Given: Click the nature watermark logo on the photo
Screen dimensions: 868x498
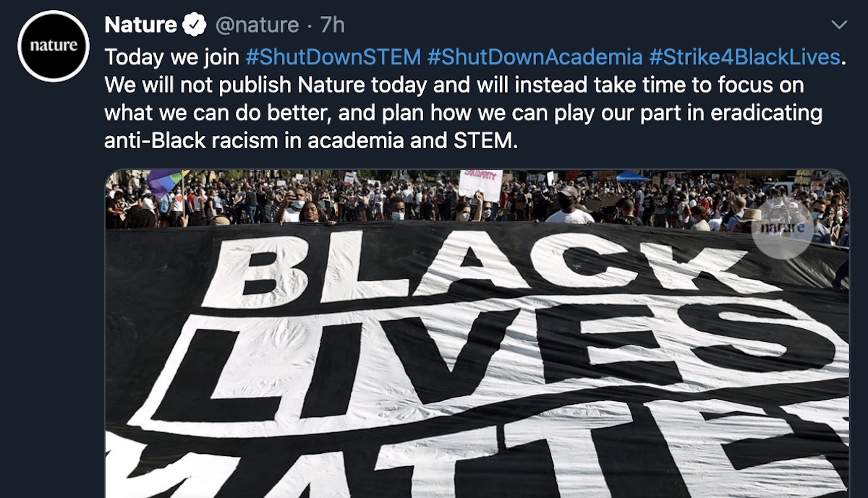Looking at the screenshot, I should pyautogui.click(x=783, y=228).
